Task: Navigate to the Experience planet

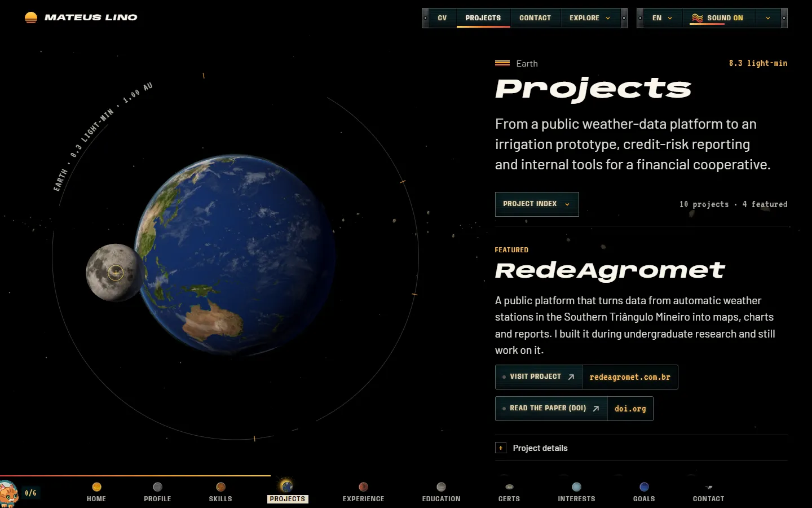Action: tap(364, 492)
